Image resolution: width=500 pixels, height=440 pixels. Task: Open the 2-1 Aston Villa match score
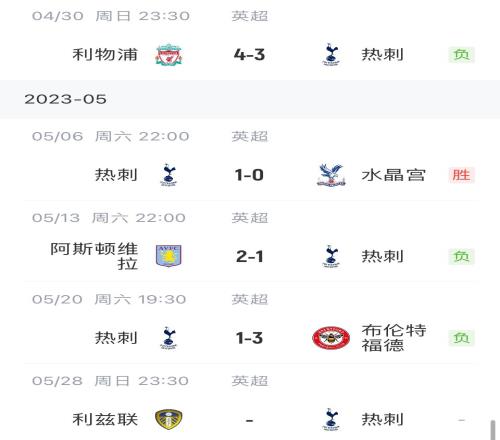click(249, 256)
